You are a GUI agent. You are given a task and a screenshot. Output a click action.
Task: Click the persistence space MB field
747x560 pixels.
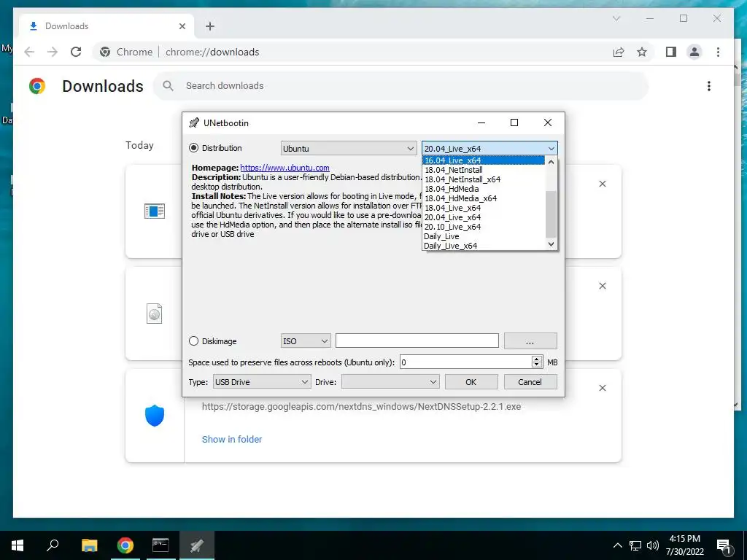pos(465,362)
